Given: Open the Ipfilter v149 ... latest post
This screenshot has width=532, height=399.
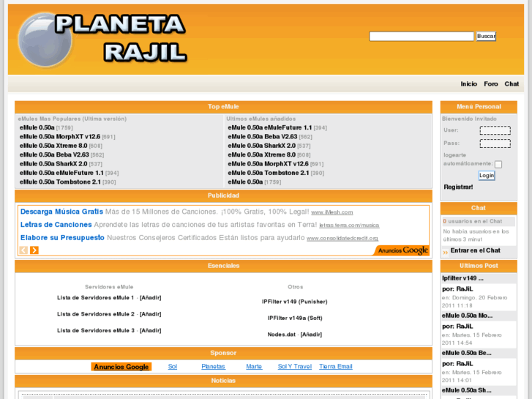Looking at the screenshot, I should point(462,278).
